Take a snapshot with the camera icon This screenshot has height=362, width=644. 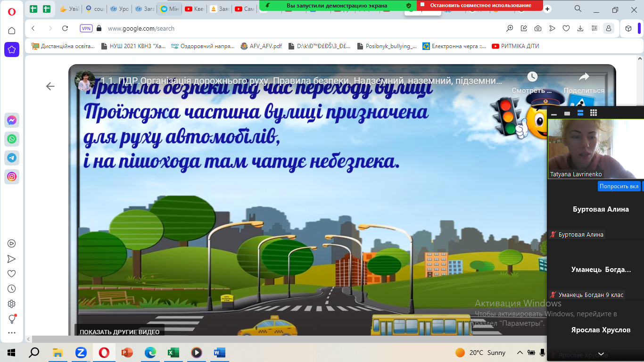(x=538, y=28)
